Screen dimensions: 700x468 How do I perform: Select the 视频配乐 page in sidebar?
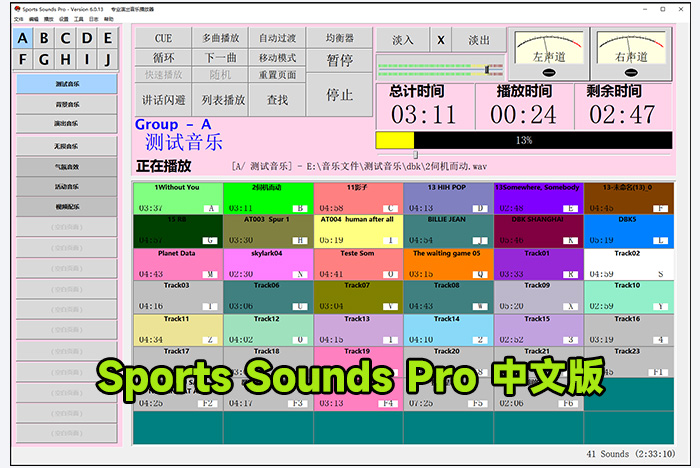click(x=67, y=207)
